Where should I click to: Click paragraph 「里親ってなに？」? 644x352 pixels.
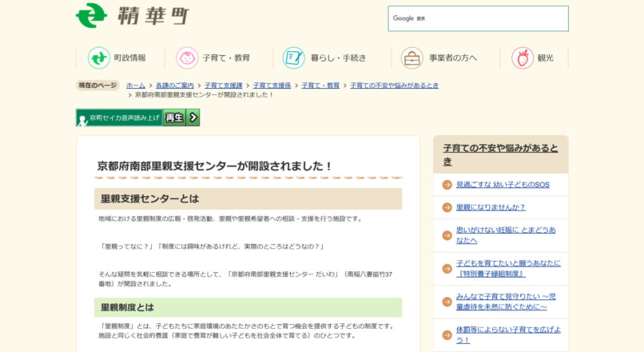(x=212, y=246)
